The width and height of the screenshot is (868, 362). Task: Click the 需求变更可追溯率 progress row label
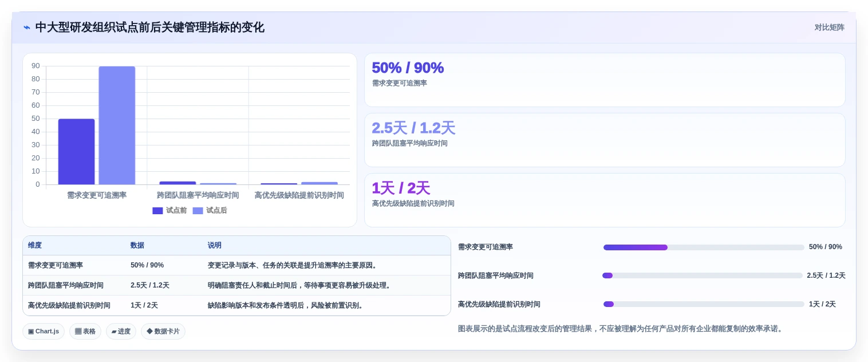(486, 247)
